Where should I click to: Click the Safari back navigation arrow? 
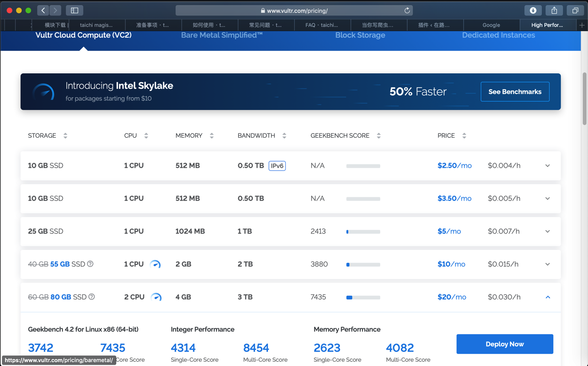(x=43, y=10)
